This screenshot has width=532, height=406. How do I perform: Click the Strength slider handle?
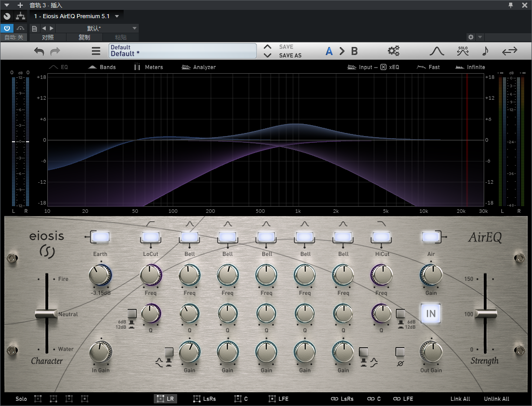[x=486, y=314]
